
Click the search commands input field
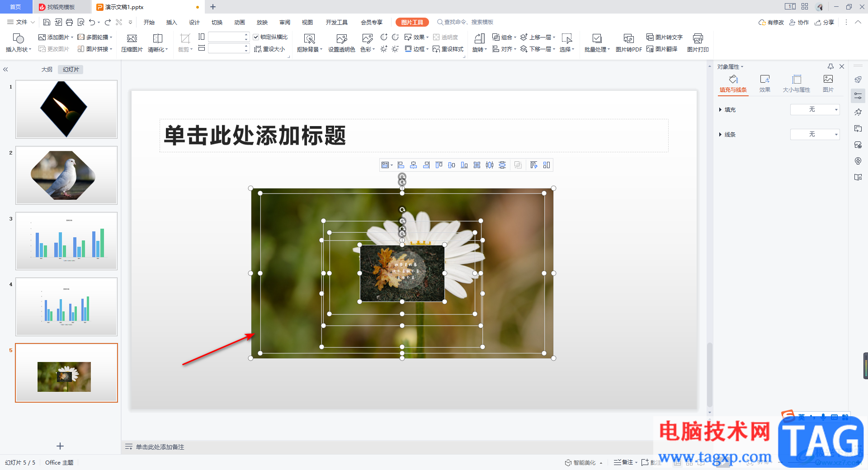[x=469, y=22]
